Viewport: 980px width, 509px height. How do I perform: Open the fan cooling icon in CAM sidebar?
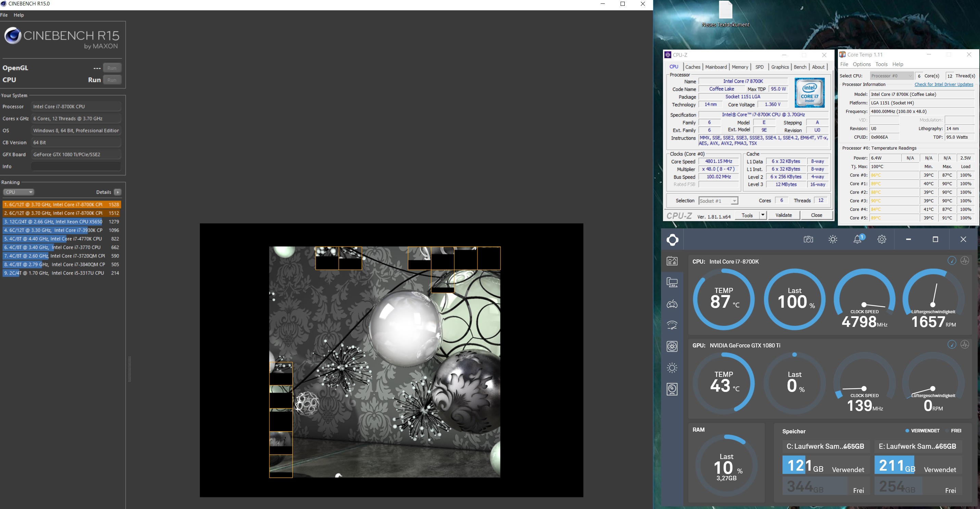672,346
